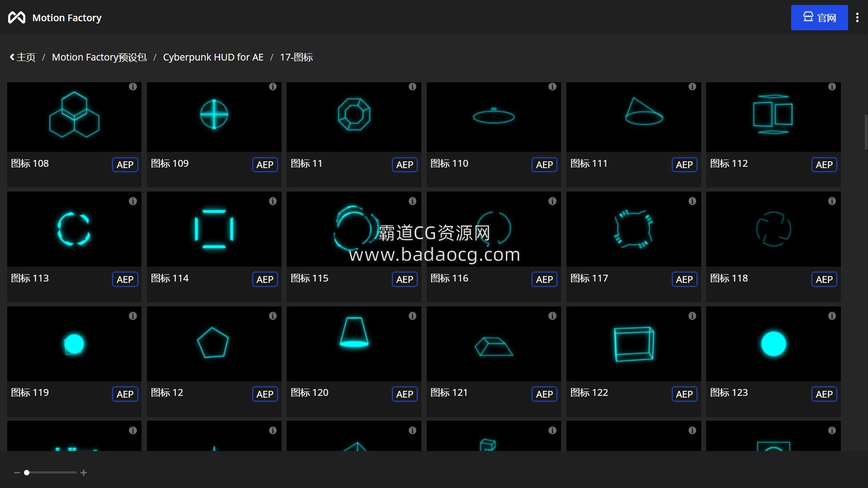Select the stacked hexagons thumbnail 图标 108
The height and width of the screenshot is (488, 868).
[74, 117]
